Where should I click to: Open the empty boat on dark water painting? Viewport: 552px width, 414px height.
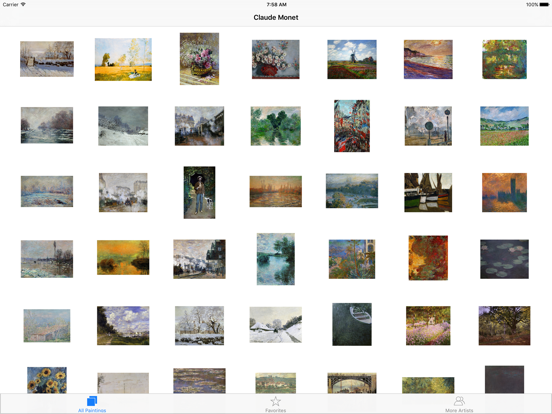click(352, 324)
